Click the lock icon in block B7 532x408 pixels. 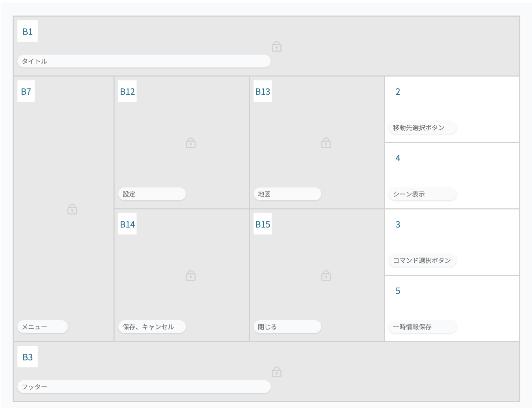72,209
